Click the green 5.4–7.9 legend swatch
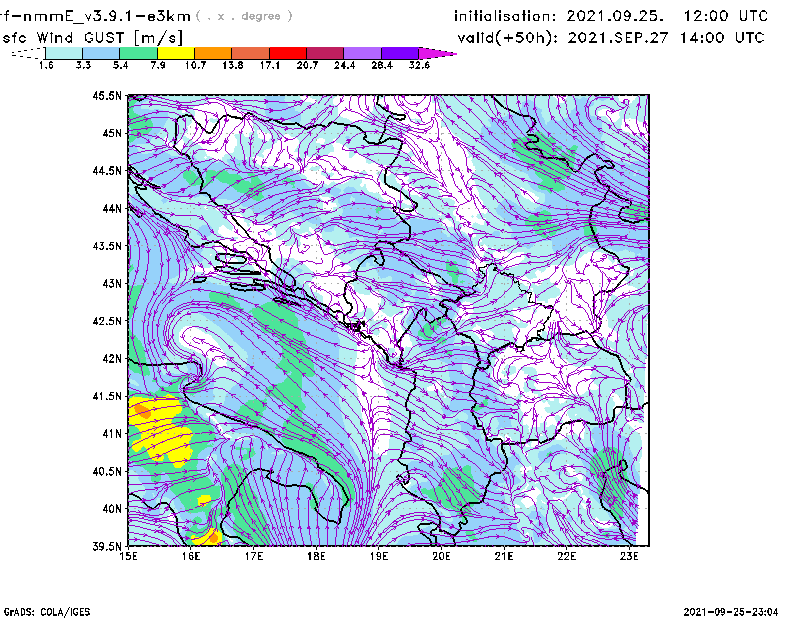Image resolution: width=800 pixels, height=618 pixels. [x=138, y=53]
